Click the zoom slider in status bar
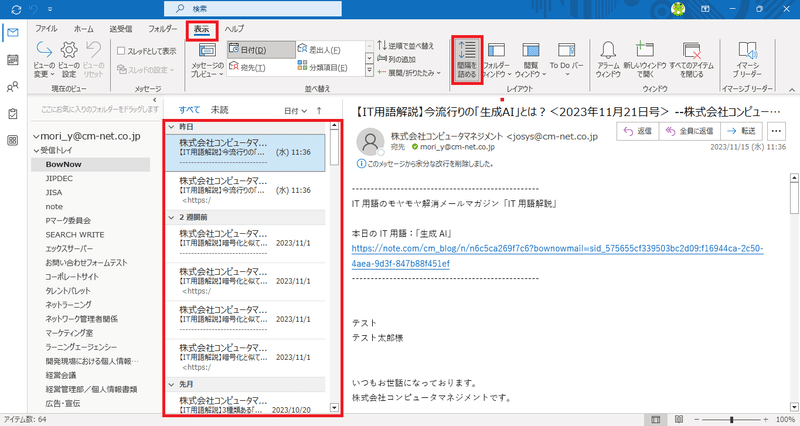Screen dimensions: 800x426 (732, 419)
